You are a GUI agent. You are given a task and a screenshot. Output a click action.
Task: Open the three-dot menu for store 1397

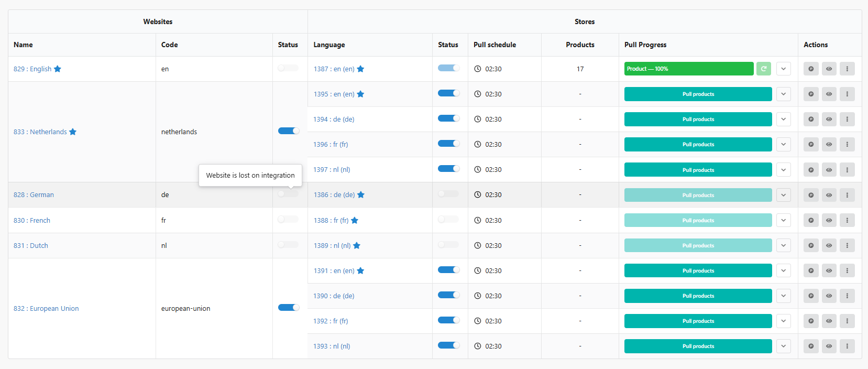click(x=847, y=170)
